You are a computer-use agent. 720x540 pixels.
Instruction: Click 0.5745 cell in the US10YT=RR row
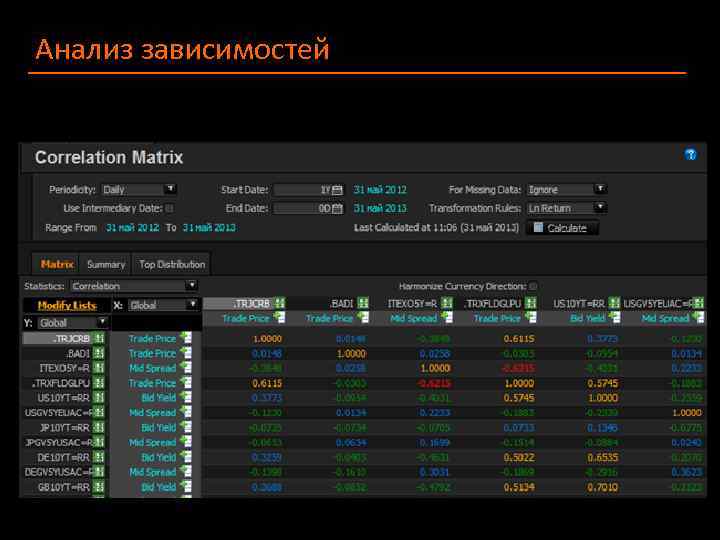519,398
